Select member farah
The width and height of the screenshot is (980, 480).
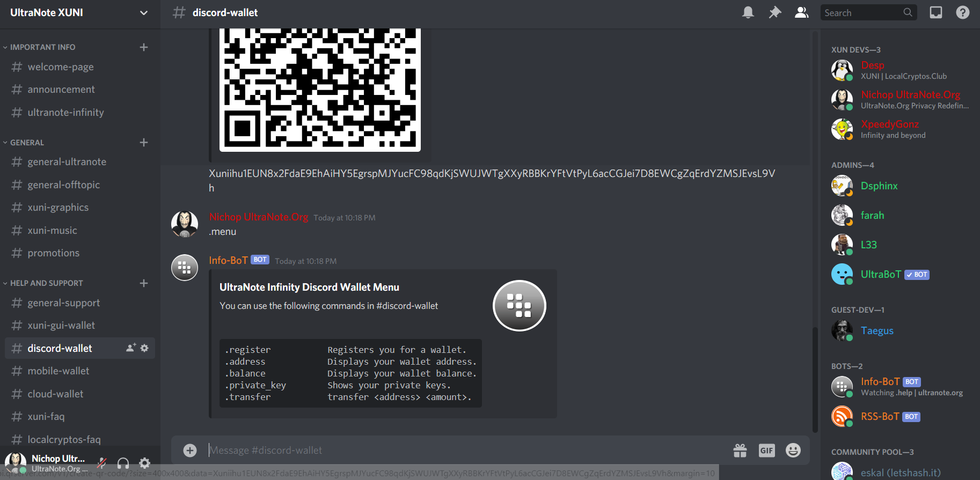(x=899, y=215)
